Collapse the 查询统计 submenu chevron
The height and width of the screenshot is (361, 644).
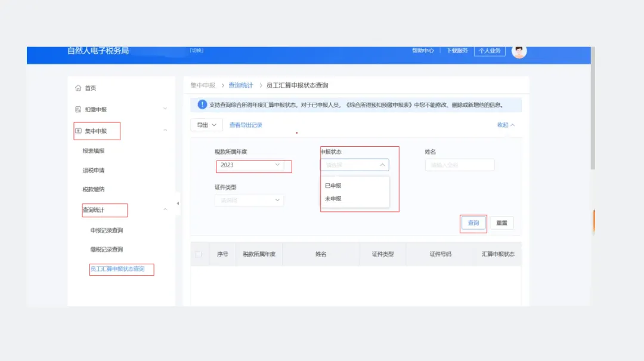click(165, 209)
